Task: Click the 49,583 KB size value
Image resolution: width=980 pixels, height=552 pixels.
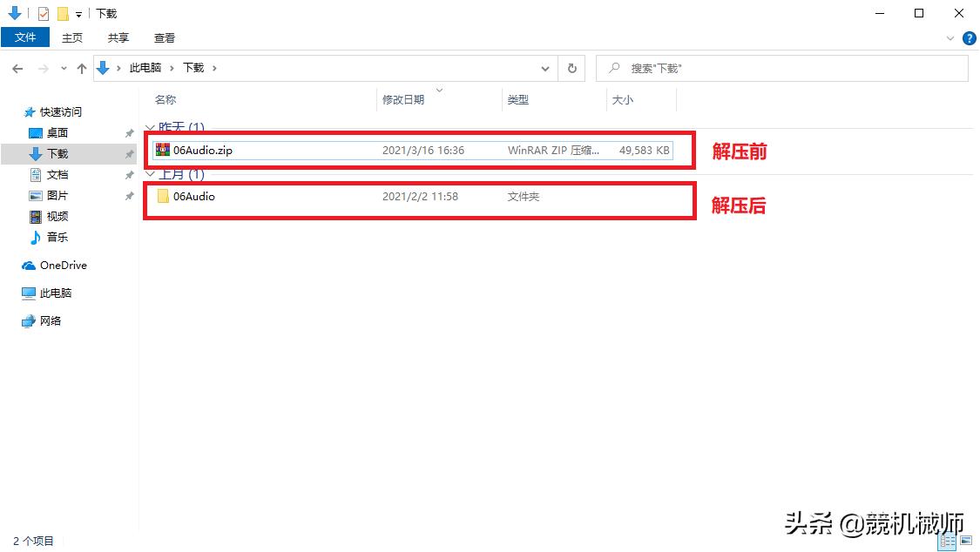Action: (644, 150)
